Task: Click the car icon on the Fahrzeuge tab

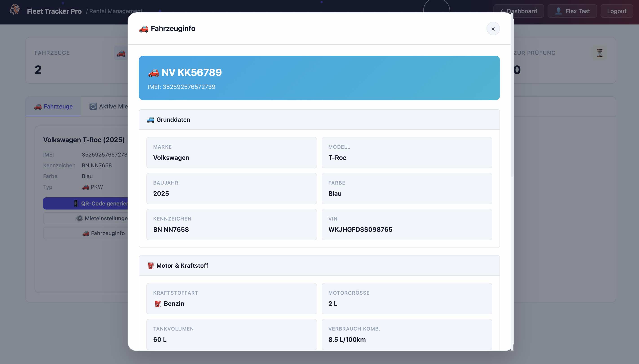Action: pyautogui.click(x=38, y=107)
